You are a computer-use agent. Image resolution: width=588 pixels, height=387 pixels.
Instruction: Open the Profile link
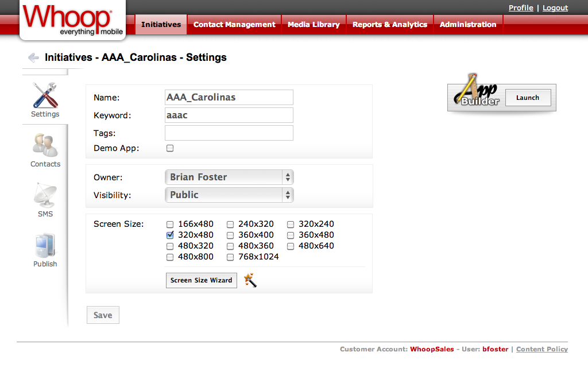click(x=521, y=8)
